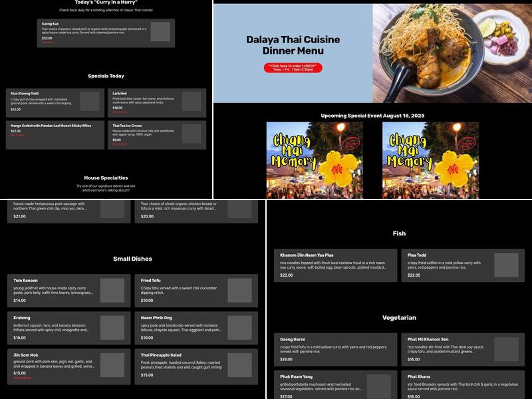The image size is (532, 399).
Task: Click thumbnail of the herbaceous pork sausage dish
Action: [112, 209]
